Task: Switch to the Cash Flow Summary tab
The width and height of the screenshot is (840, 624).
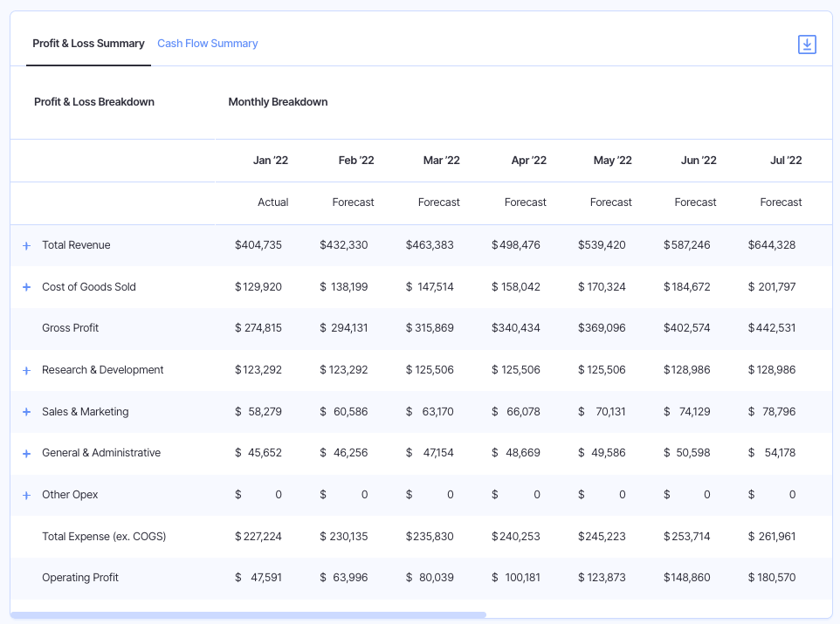Action: pyautogui.click(x=207, y=44)
